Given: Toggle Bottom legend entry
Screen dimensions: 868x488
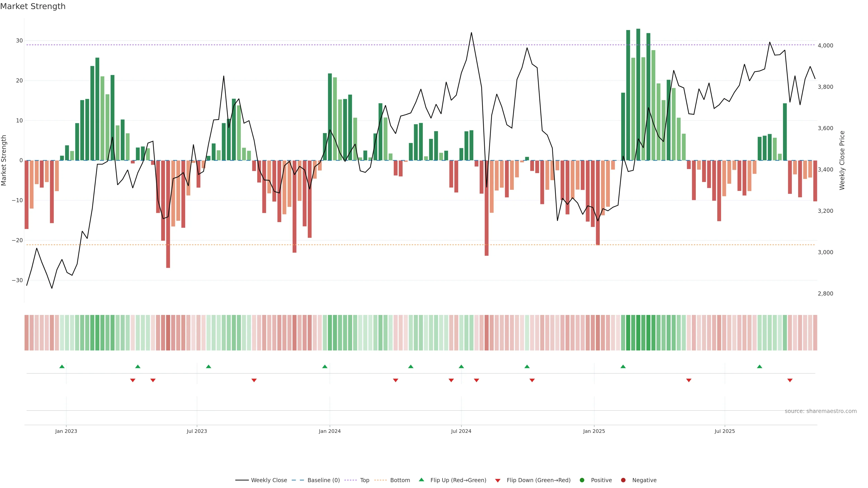Looking at the screenshot, I should click(x=400, y=480).
